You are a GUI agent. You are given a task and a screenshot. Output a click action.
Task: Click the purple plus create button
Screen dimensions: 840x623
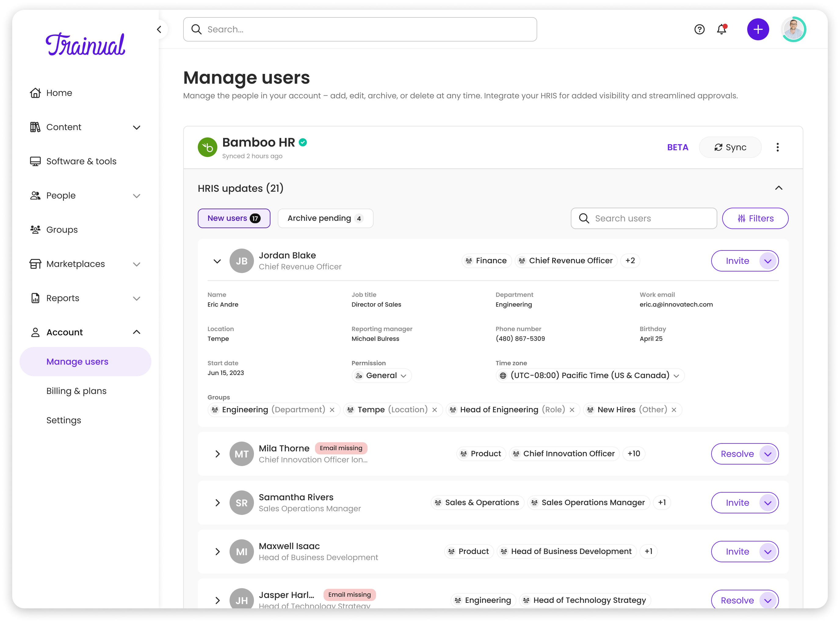click(x=758, y=29)
